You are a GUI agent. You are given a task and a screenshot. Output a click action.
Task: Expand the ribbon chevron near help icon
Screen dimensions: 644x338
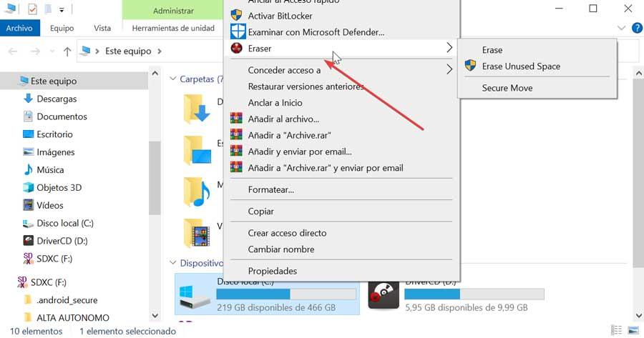point(621,28)
